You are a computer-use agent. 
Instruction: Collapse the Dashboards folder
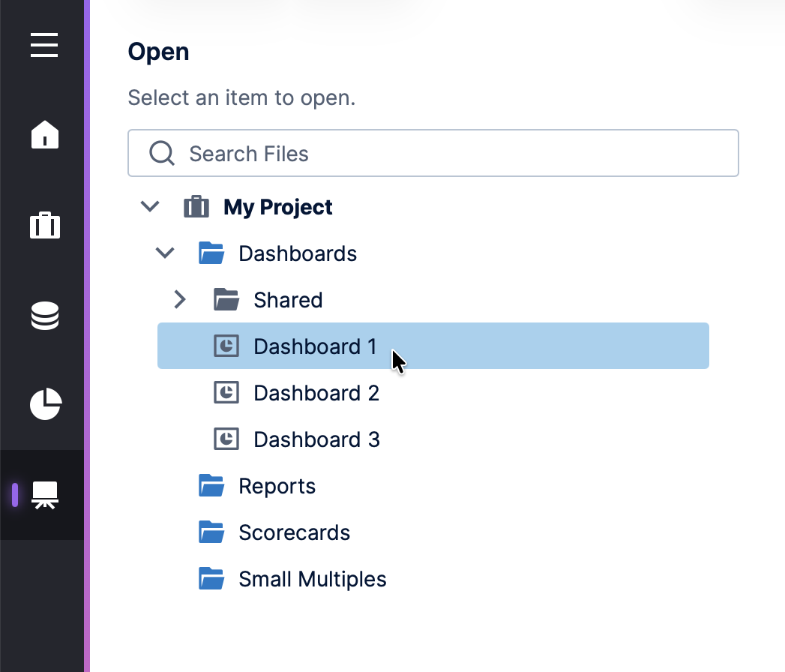(165, 253)
